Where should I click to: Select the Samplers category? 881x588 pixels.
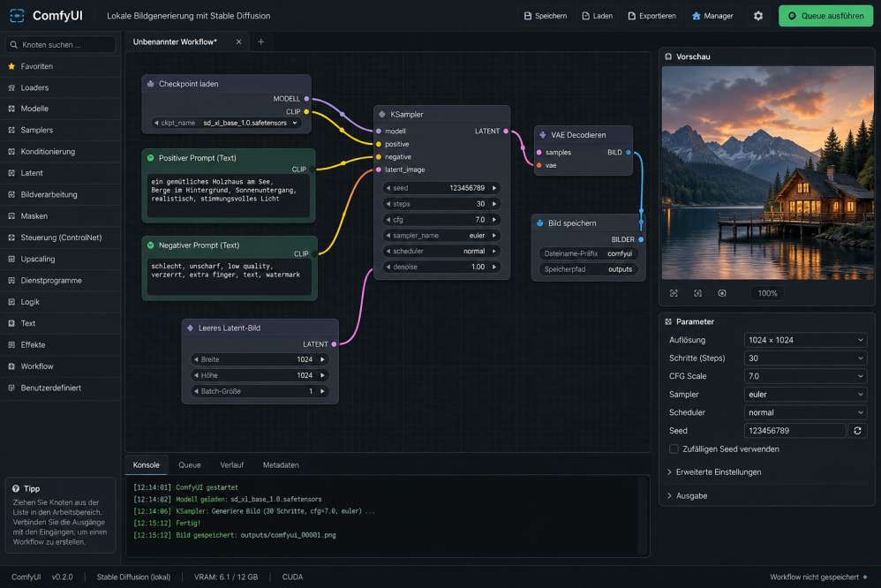[61, 130]
